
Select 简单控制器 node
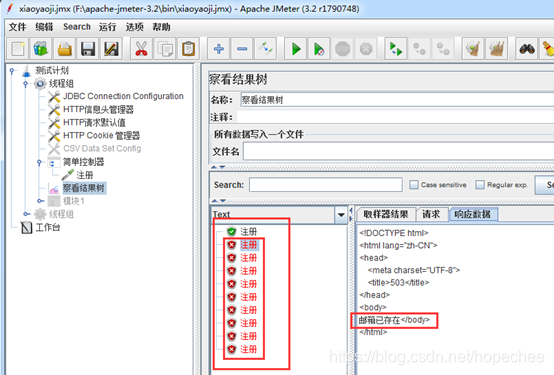pos(83,162)
